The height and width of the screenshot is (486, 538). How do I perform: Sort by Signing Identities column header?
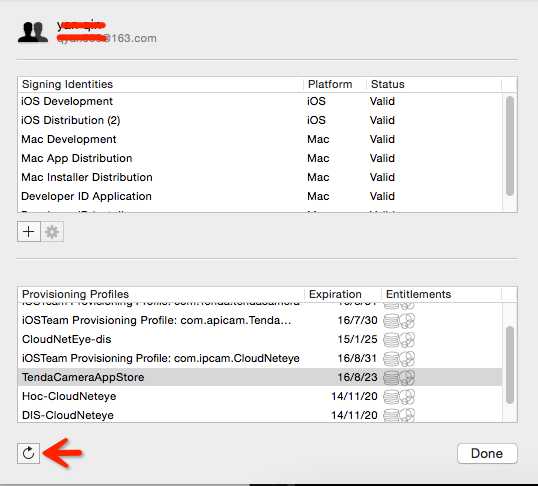[x=161, y=84]
